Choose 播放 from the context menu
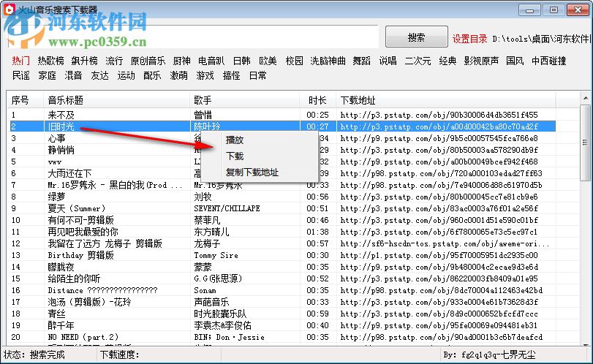593x364 pixels. point(235,140)
